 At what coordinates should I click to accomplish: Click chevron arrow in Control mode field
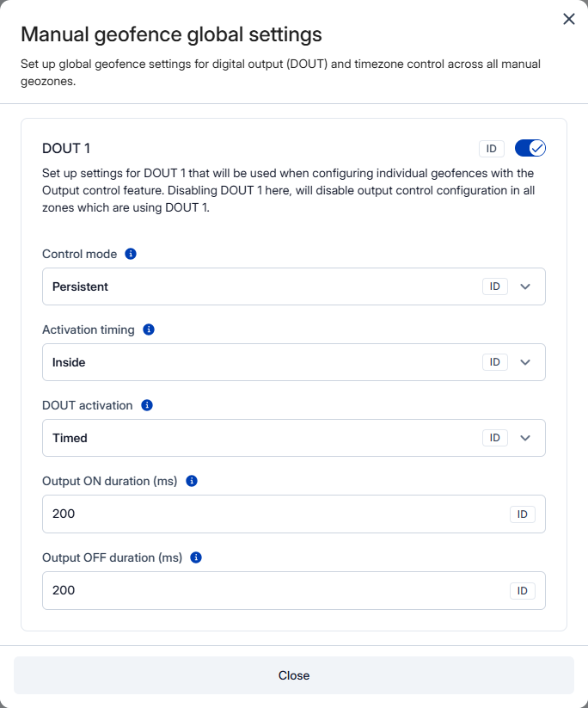click(526, 286)
